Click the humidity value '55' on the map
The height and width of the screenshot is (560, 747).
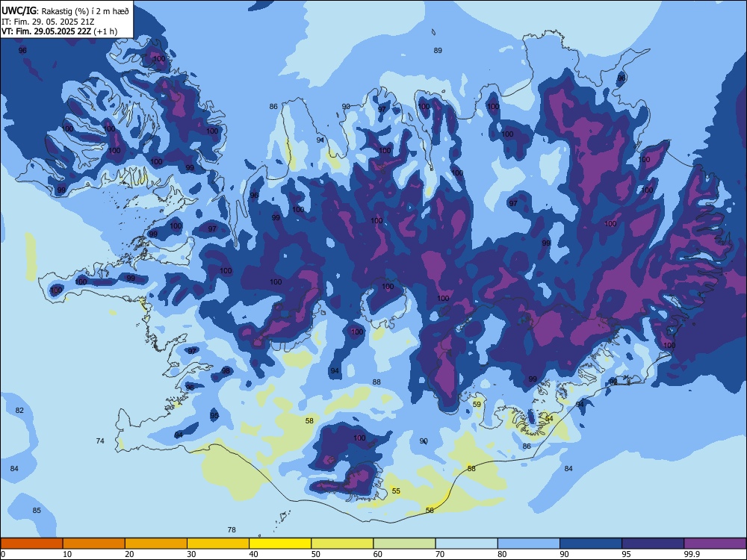[396, 491]
